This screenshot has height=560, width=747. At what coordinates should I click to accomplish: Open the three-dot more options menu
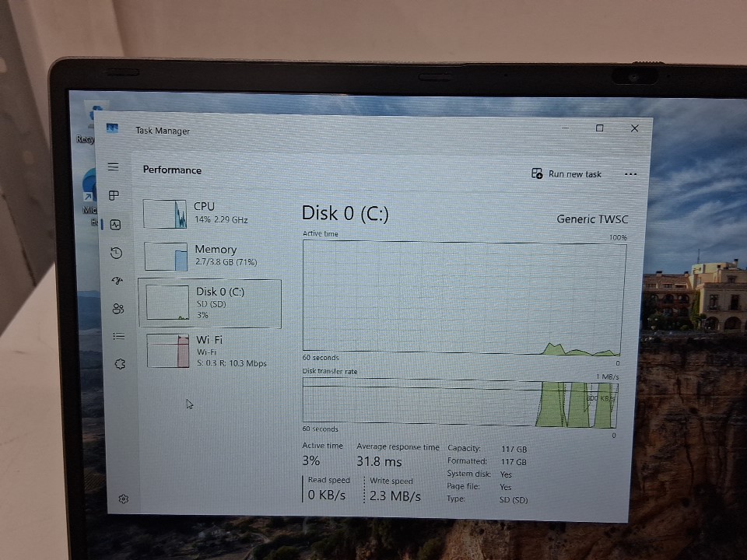[x=630, y=174]
